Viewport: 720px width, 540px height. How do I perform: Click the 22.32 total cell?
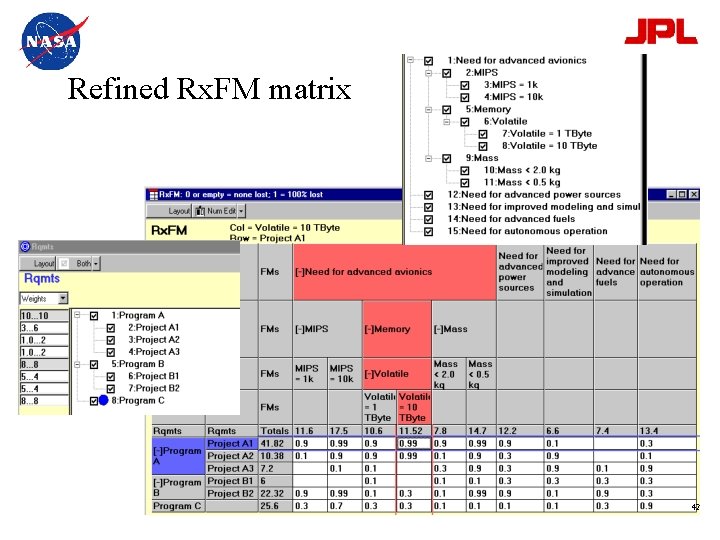pyautogui.click(x=276, y=493)
